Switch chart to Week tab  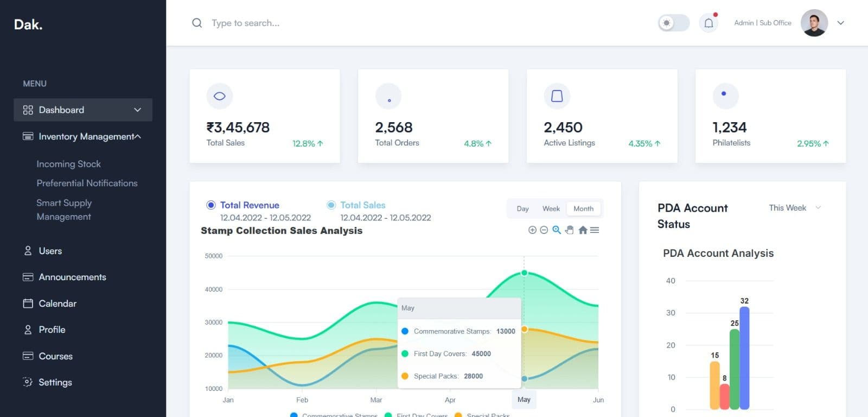coord(551,208)
